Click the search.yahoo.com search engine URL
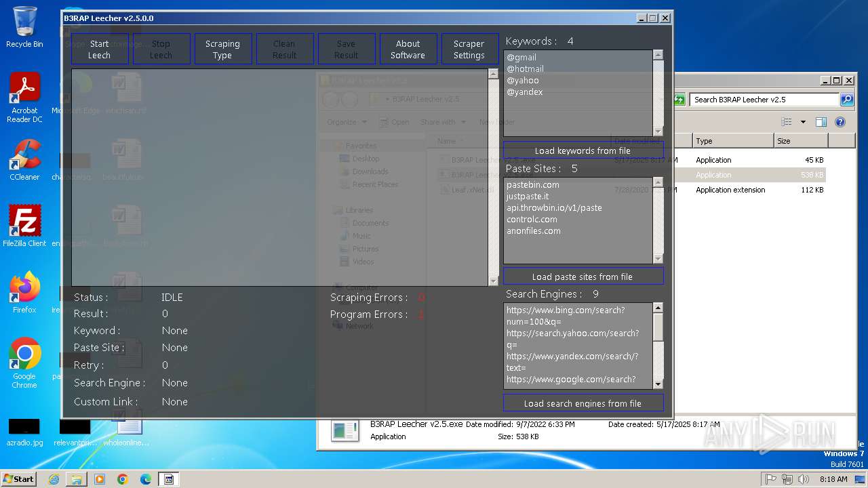The image size is (868, 488). 572,339
